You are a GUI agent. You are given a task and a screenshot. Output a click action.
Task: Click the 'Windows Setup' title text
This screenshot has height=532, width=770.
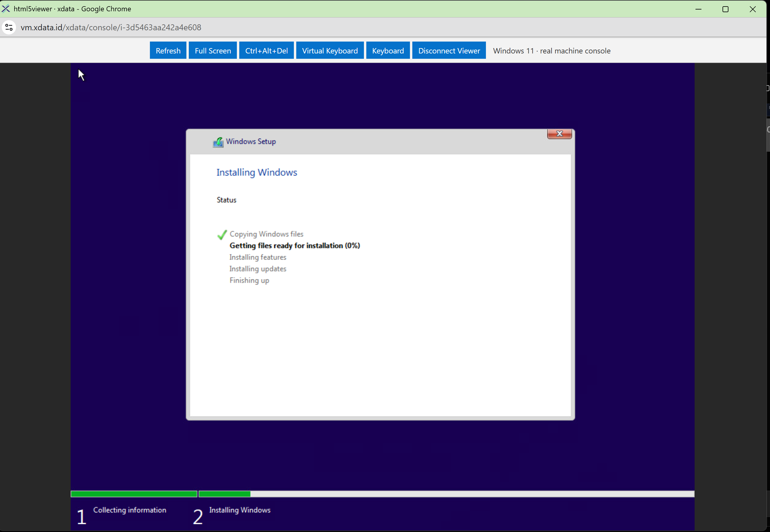(251, 141)
